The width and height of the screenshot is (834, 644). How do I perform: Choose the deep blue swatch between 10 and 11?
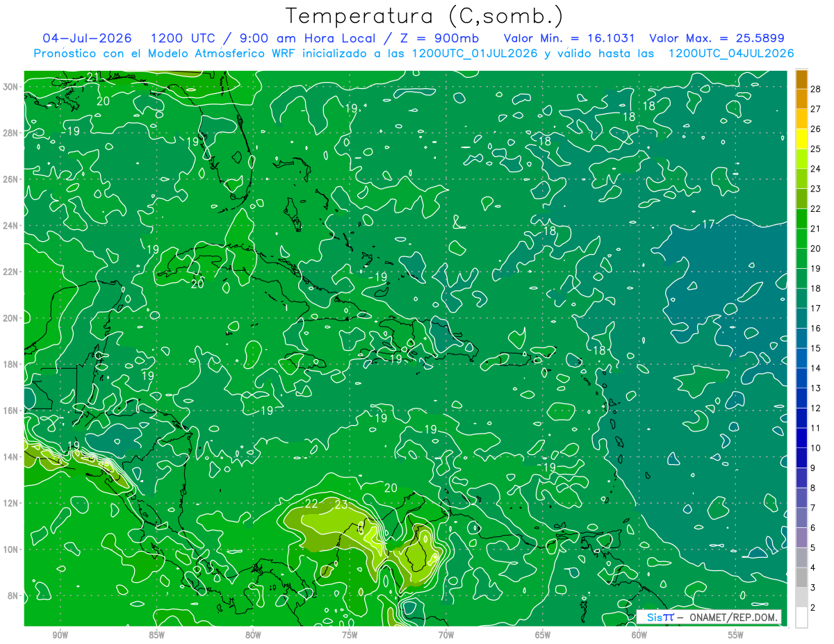(801, 438)
